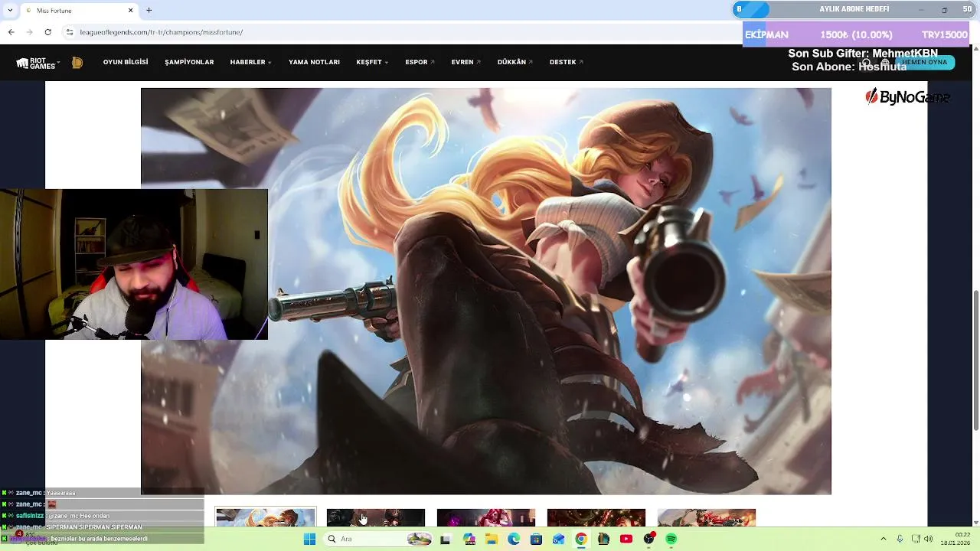Open YAMA NOTLARI in the navigation bar
Image resolution: width=980 pixels, height=551 pixels.
point(314,62)
